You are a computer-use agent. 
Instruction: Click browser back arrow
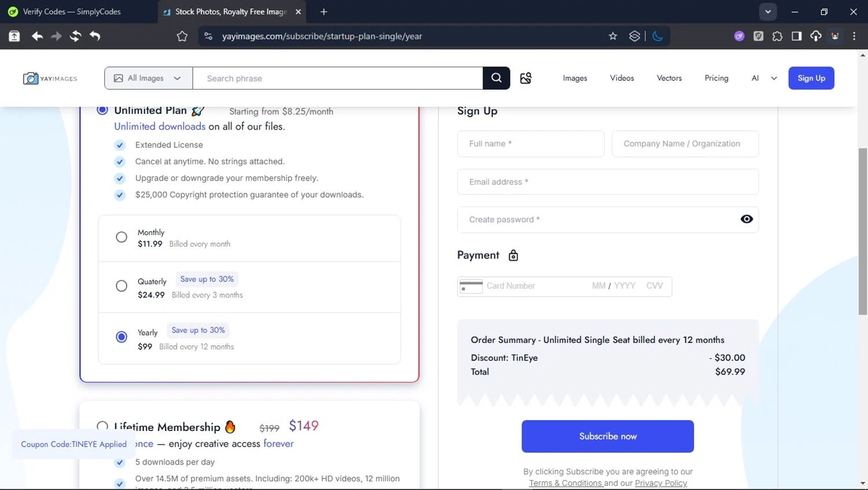tap(37, 36)
